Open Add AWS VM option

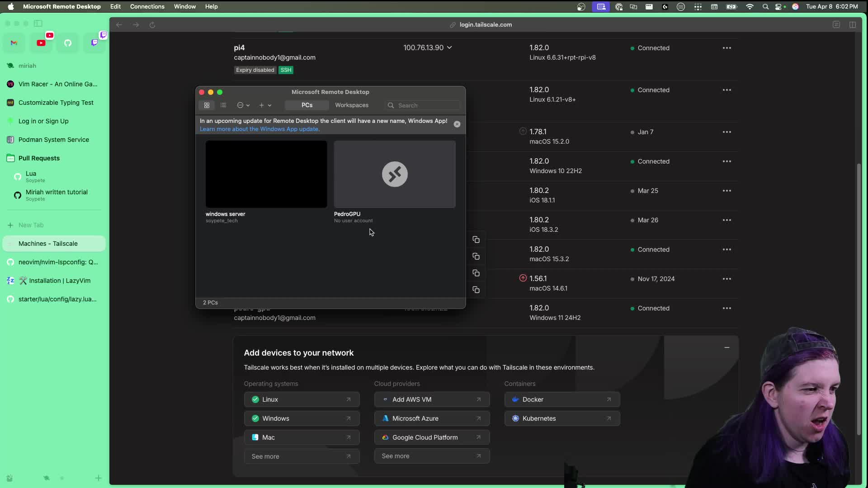(432, 399)
